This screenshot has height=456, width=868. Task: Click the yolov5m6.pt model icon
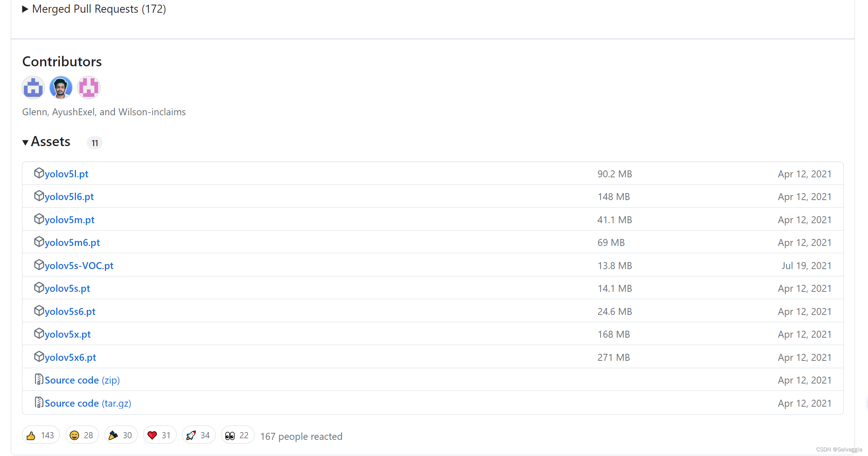pyautogui.click(x=39, y=242)
